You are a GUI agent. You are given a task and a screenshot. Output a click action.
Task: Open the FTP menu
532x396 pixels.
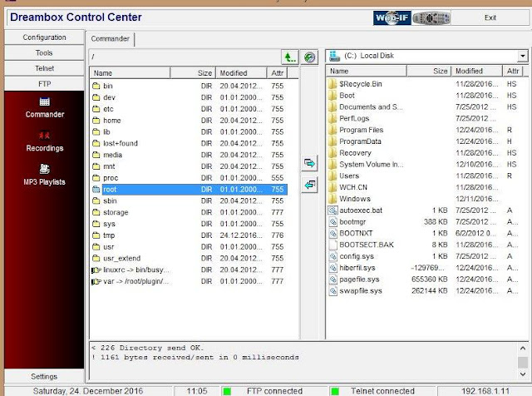(44, 83)
